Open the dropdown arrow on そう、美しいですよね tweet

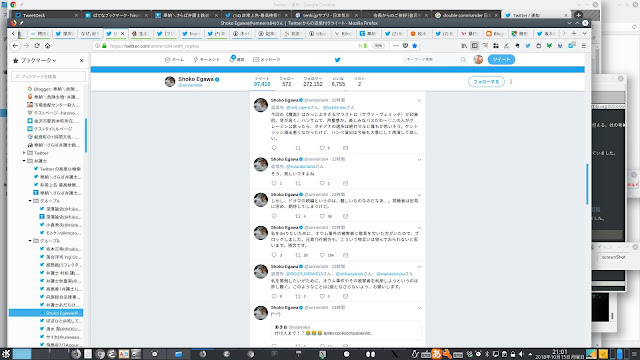[419, 160]
